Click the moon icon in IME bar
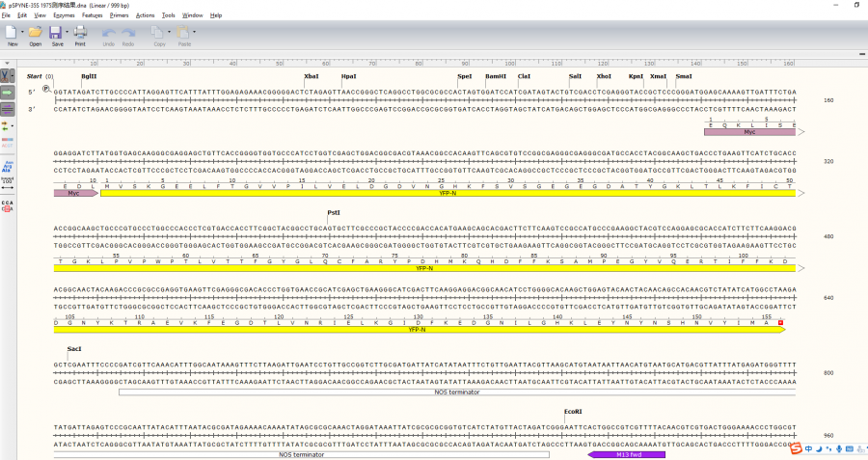This screenshot has height=460, width=868. (x=819, y=449)
